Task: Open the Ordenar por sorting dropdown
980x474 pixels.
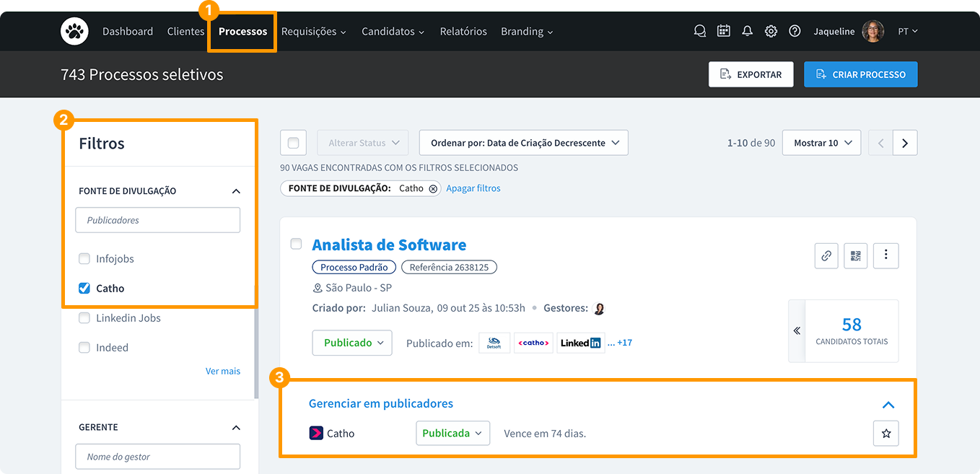Action: [523, 143]
